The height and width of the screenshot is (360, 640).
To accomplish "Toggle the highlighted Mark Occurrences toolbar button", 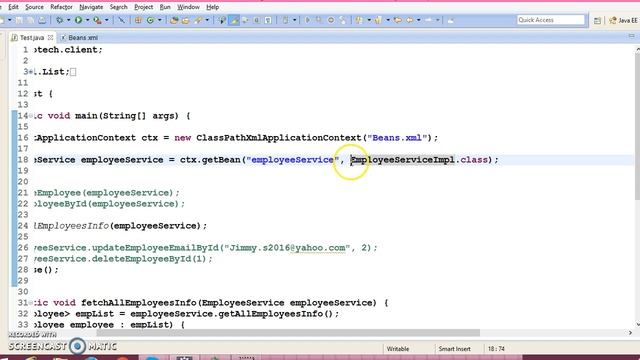I will (234, 20).
